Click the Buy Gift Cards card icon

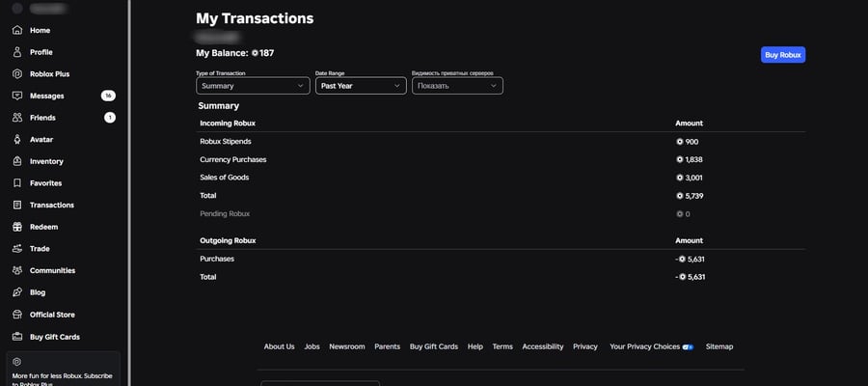pos(17,337)
